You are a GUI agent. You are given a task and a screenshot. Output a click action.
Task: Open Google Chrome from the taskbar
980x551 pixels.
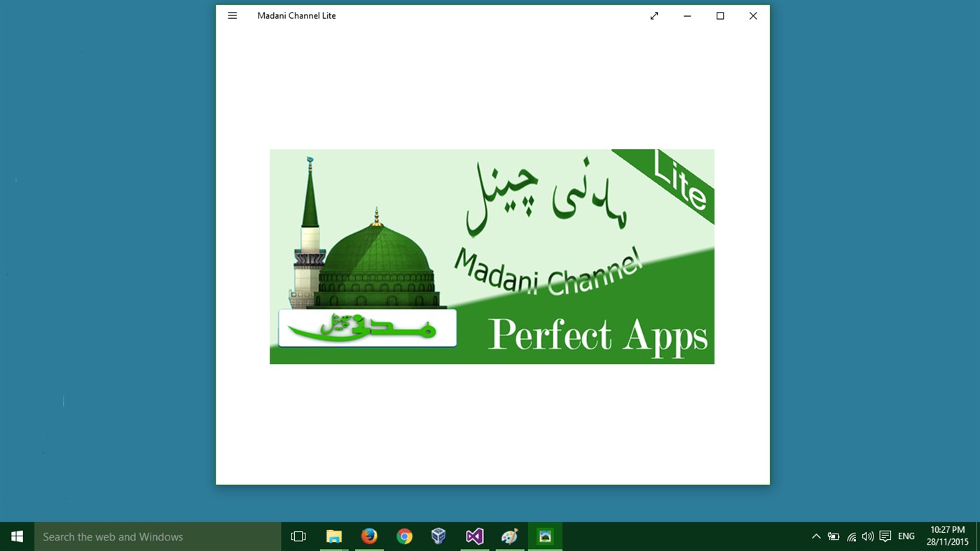tap(404, 536)
